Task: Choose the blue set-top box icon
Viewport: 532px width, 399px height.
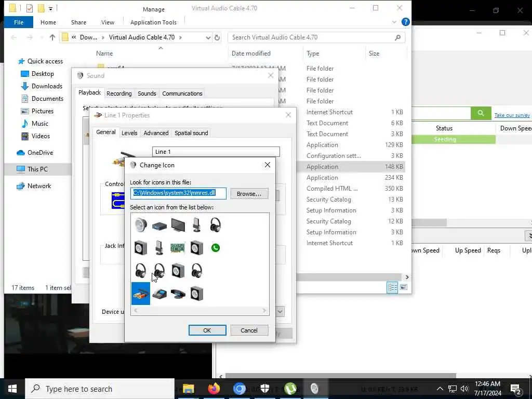Action: (x=159, y=225)
